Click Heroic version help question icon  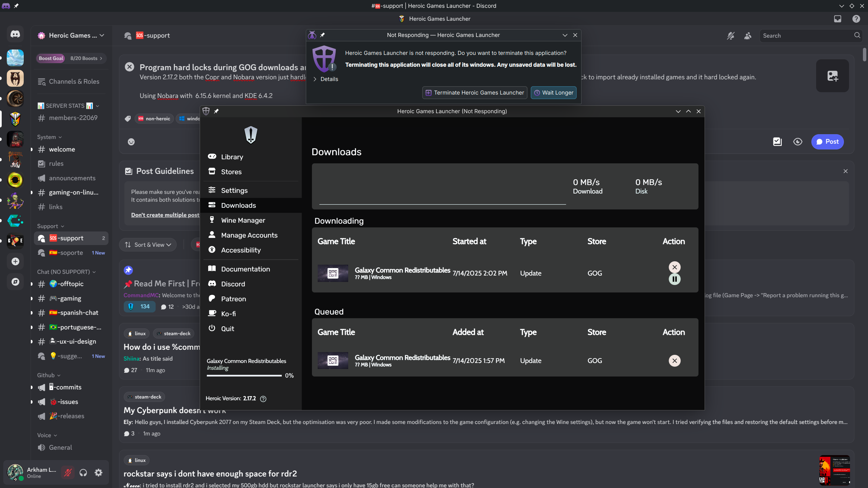(263, 399)
